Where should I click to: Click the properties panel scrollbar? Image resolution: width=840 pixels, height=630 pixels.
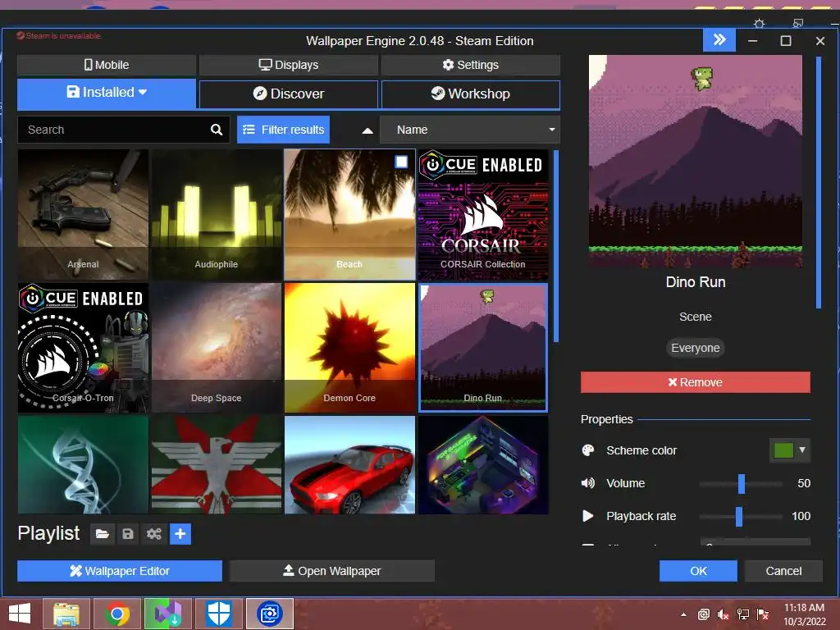point(818,182)
